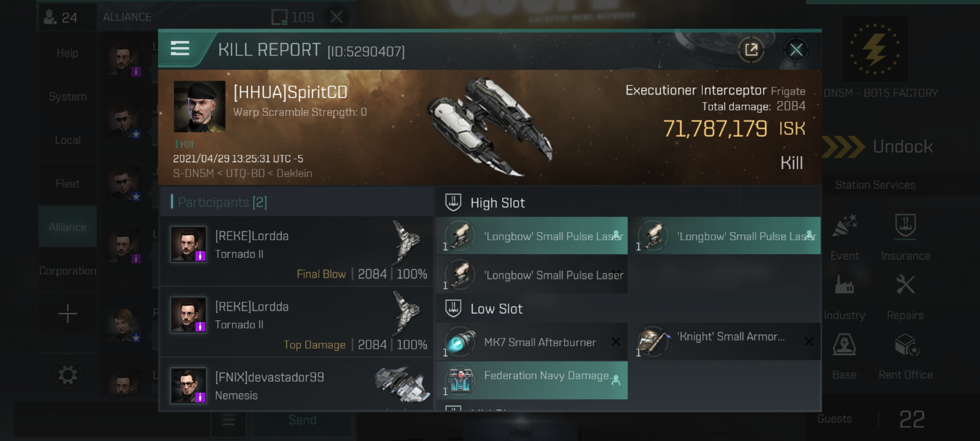View victim SpiritCD's portrait
This screenshot has height=441, width=980.
tap(199, 106)
